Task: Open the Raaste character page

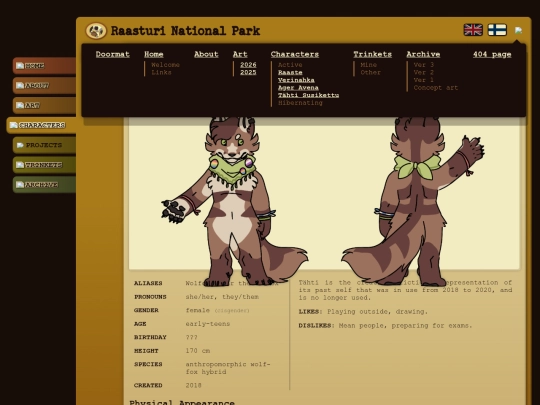Action: coord(290,72)
